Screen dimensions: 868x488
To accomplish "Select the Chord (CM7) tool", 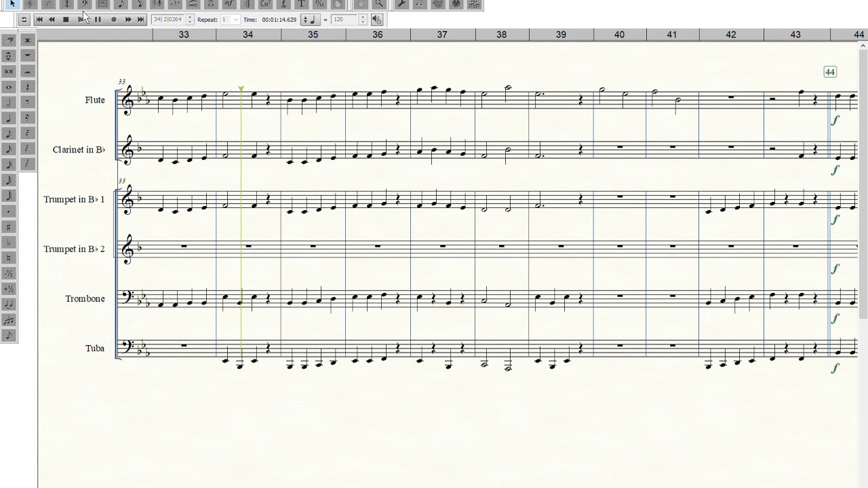I will pyautogui.click(x=266, y=4).
